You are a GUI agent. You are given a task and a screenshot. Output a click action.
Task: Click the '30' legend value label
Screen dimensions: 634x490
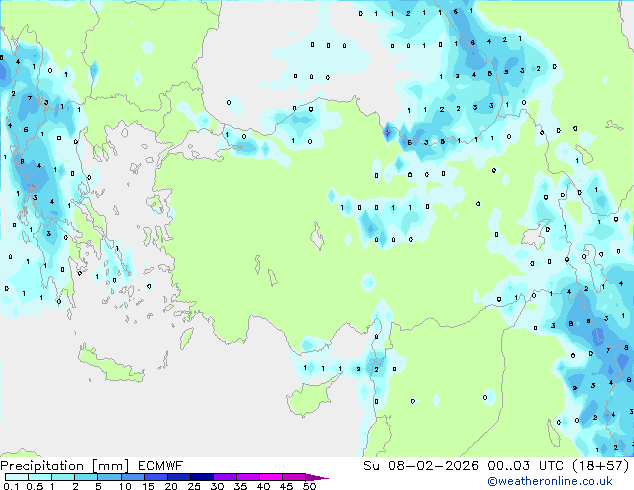tap(217, 486)
